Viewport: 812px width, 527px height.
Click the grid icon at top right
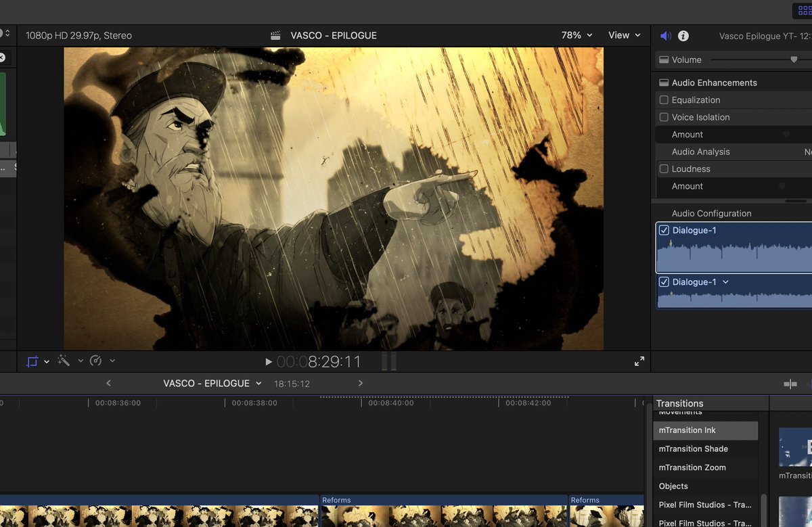point(804,10)
